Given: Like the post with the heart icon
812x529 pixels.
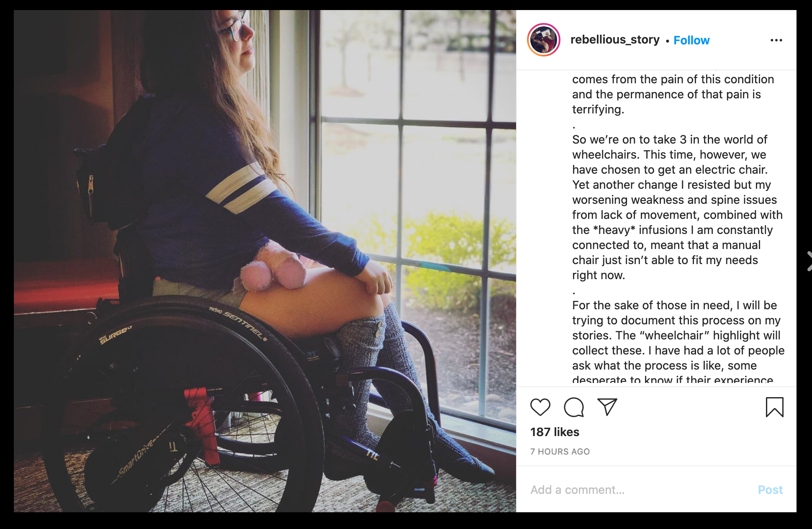Looking at the screenshot, I should [x=540, y=407].
